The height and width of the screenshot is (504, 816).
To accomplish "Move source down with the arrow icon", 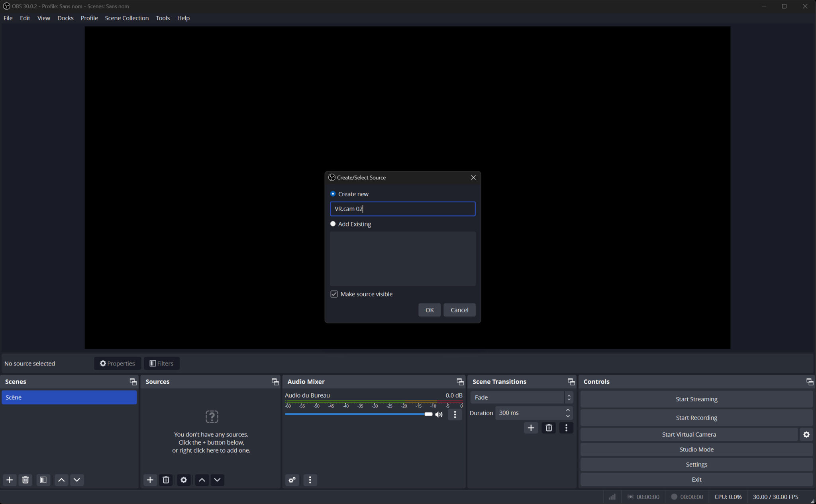I will (x=217, y=480).
